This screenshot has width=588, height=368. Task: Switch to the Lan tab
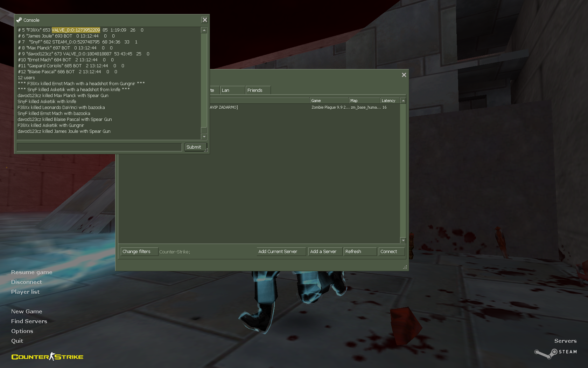232,90
